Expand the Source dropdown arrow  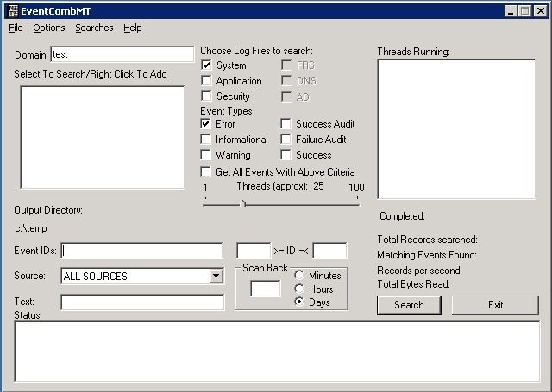[x=216, y=276]
